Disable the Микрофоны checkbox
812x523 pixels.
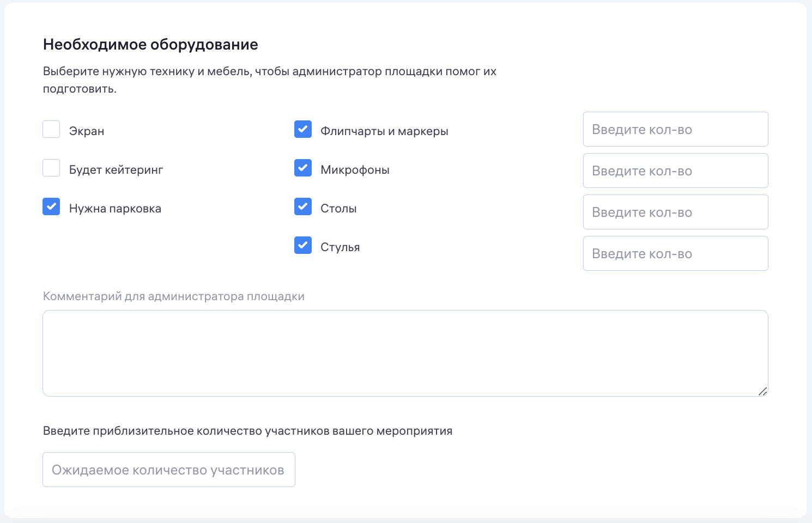point(303,168)
